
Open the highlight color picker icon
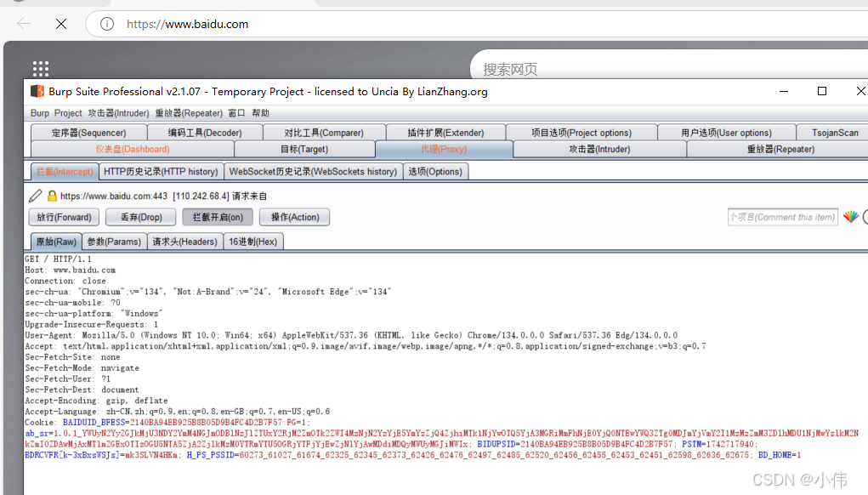click(x=851, y=217)
